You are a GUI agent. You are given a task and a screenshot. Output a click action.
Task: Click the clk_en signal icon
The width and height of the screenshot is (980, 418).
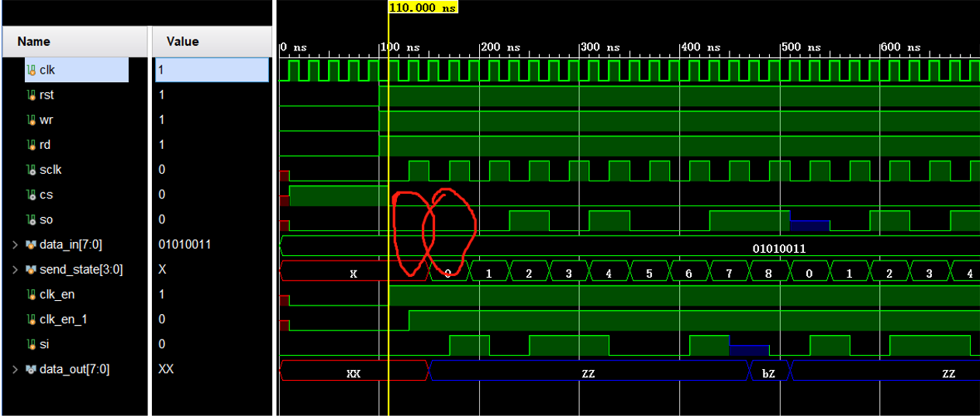31,294
